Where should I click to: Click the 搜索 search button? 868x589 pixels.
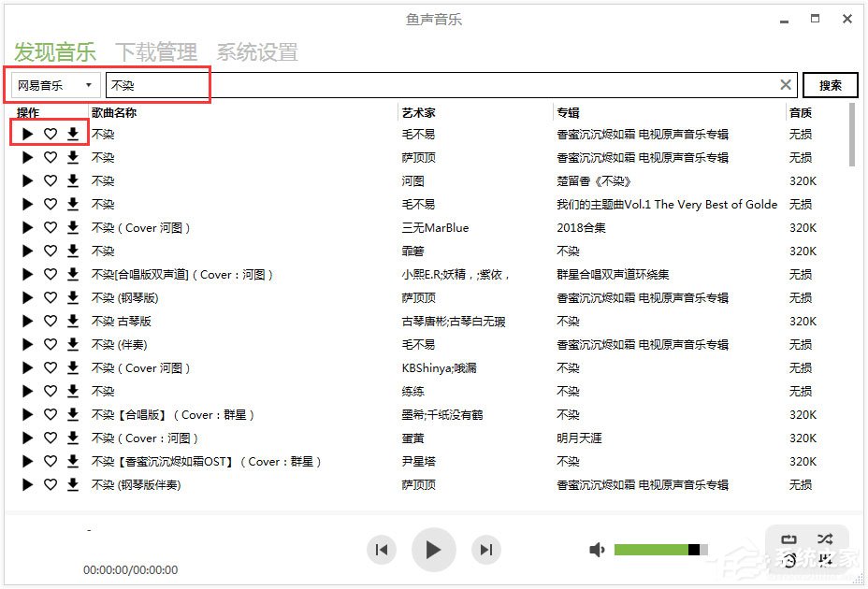pyautogui.click(x=830, y=84)
